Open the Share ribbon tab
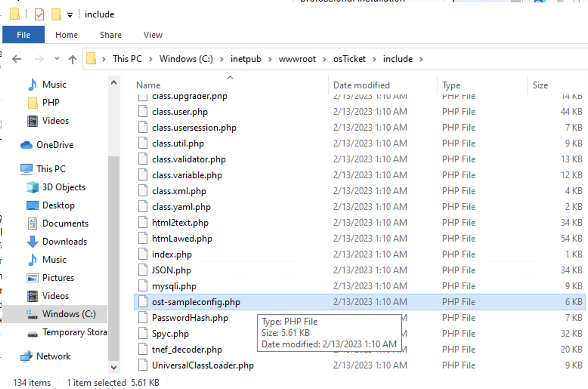The width and height of the screenshot is (588, 389). tap(111, 35)
